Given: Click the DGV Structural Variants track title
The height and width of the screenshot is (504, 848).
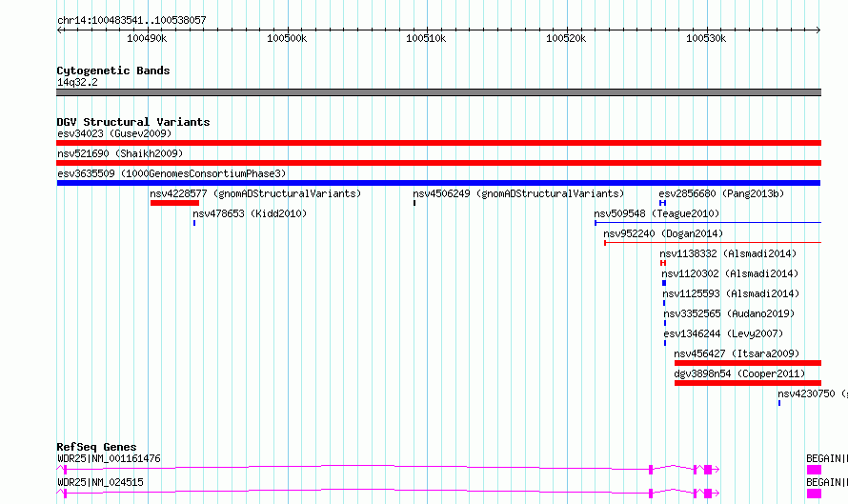Looking at the screenshot, I should tap(133, 122).
